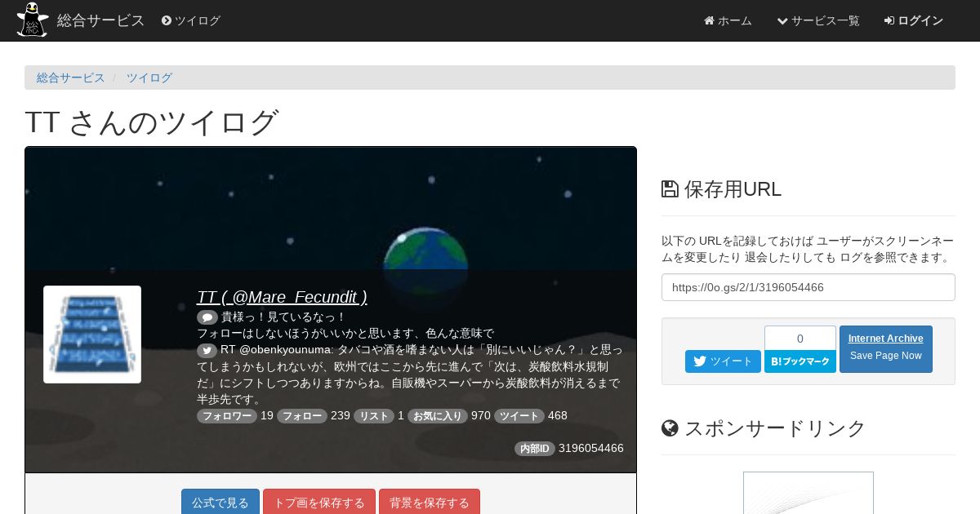Viewport: 980px width, 514px height.
Task: Click the globe icon by スポンサードリンク
Action: (670, 428)
